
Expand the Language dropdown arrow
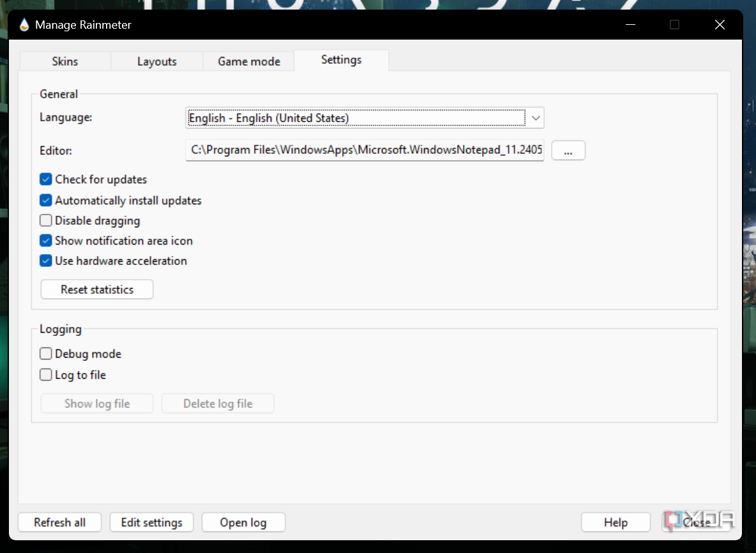point(535,118)
